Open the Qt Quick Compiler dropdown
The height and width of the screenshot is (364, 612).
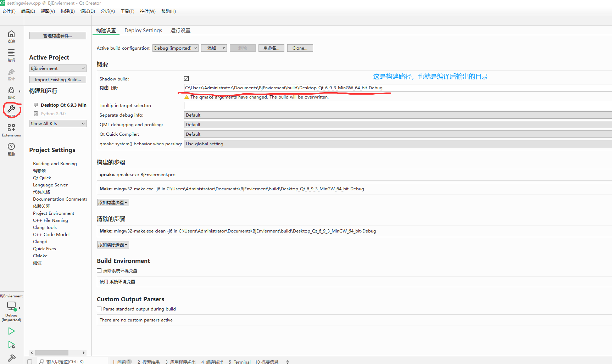coord(398,134)
